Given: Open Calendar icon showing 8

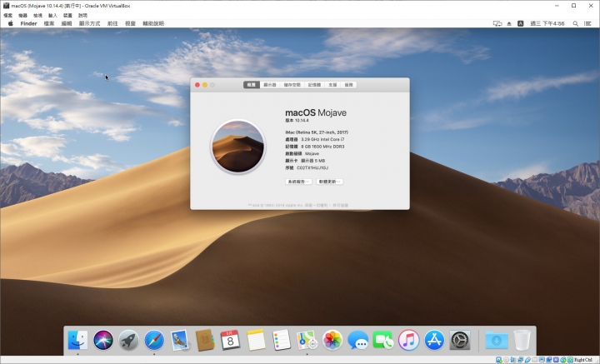Looking at the screenshot, I should point(230,340).
